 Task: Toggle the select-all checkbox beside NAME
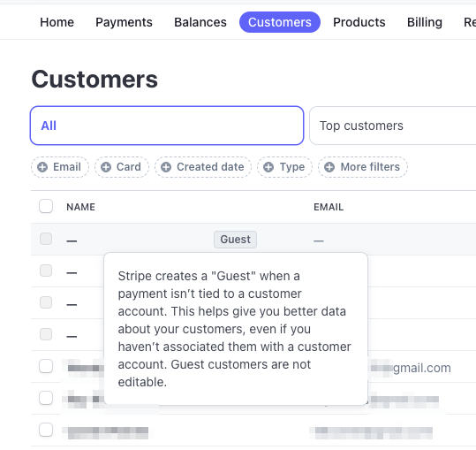click(46, 206)
